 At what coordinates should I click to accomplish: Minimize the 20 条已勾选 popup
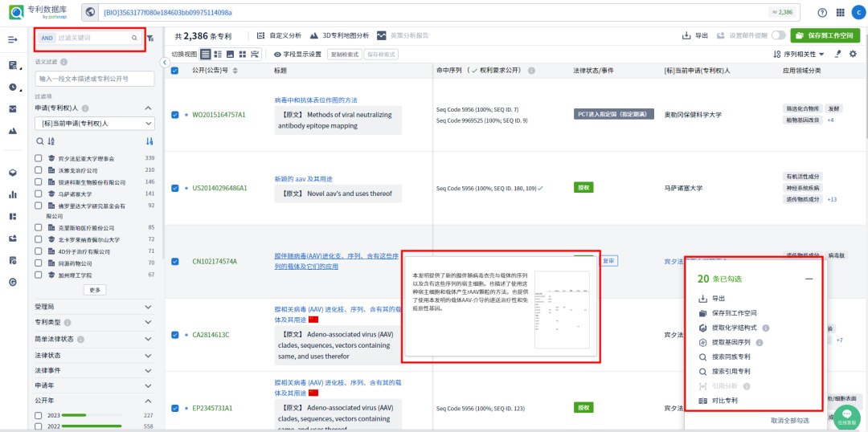click(809, 279)
